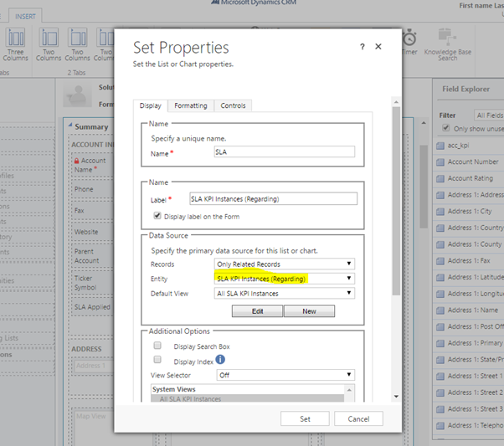504x446 pixels.
Task: Click the Set button
Action: coord(306,418)
